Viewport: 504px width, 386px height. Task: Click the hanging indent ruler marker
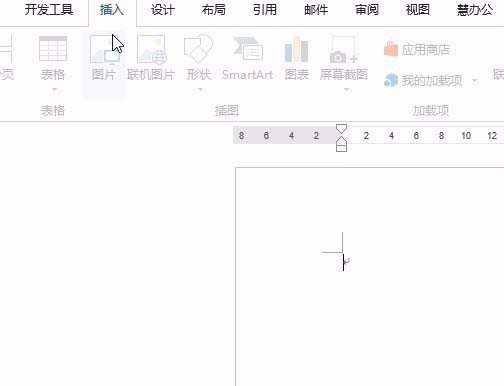point(341,141)
